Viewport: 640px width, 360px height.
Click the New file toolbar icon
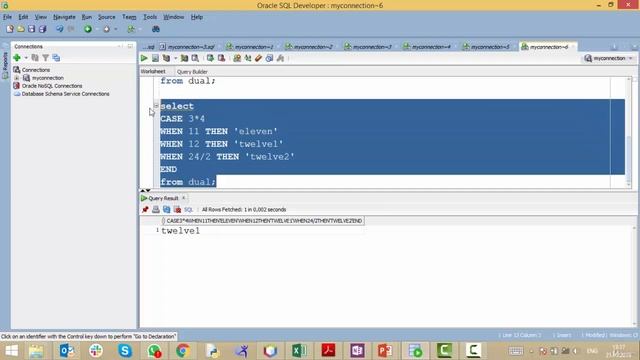[x=10, y=29]
